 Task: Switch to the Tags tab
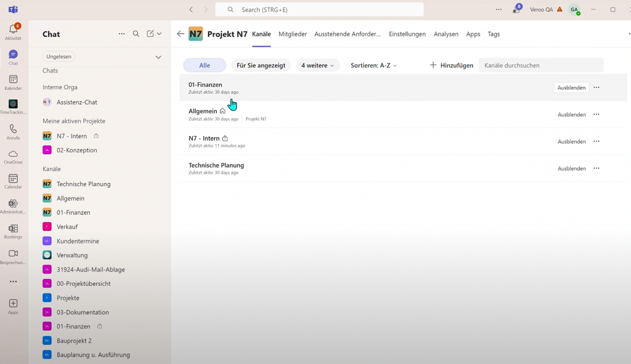pos(494,34)
